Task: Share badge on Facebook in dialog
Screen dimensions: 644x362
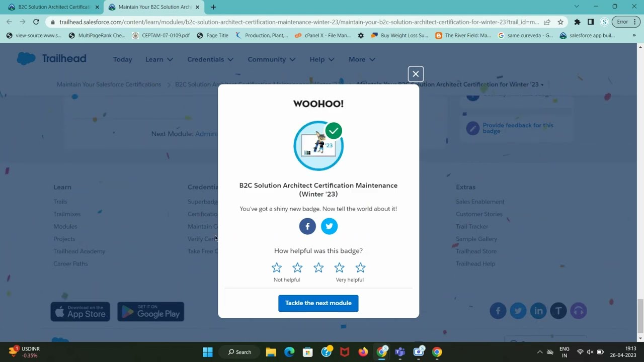Action: (307, 226)
